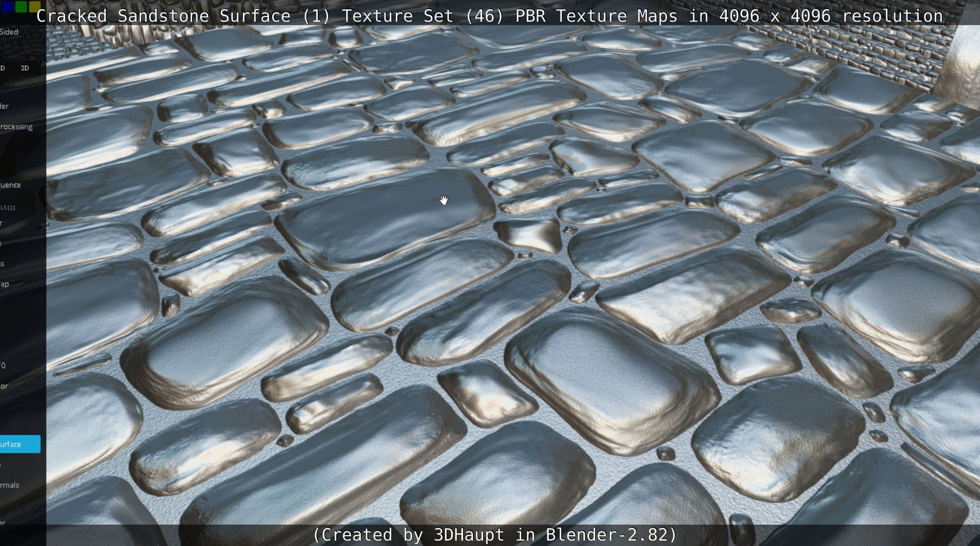Select the F0 option in sidebar
The height and width of the screenshot is (546, 980).
pyautogui.click(x=3, y=366)
